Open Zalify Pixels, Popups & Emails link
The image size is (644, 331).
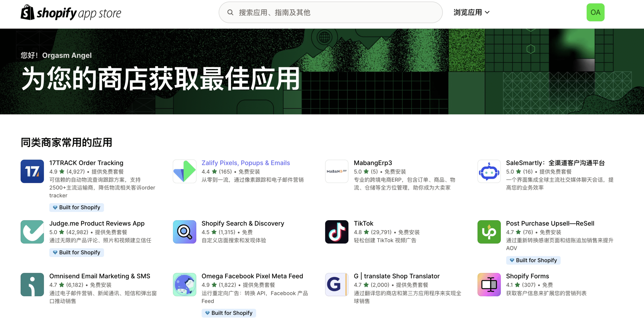pyautogui.click(x=246, y=163)
